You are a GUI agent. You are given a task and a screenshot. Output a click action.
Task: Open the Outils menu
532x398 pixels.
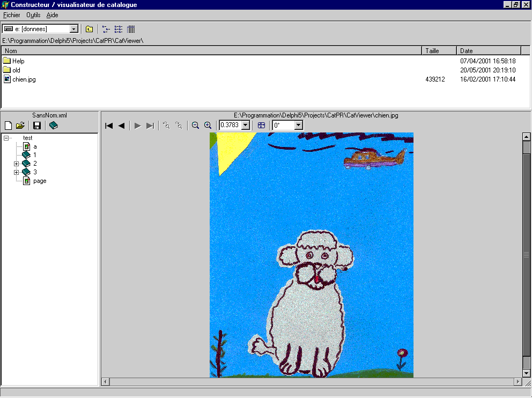coord(33,15)
